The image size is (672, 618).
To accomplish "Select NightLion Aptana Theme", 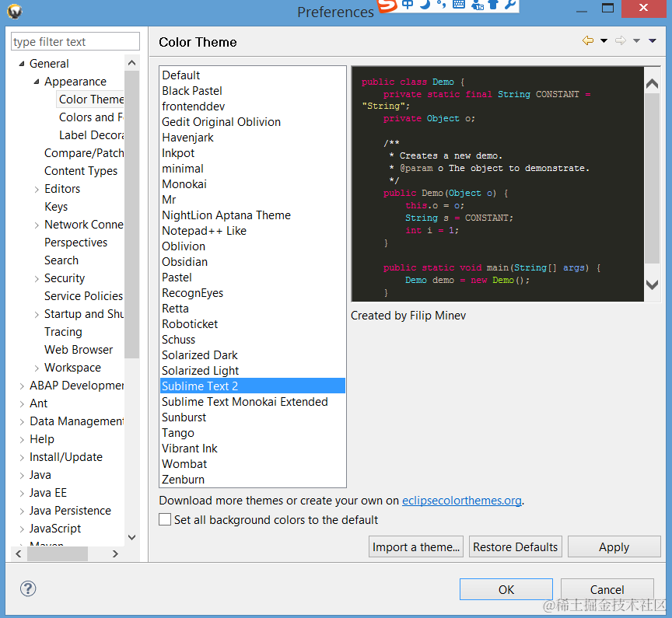I will [x=253, y=215].
